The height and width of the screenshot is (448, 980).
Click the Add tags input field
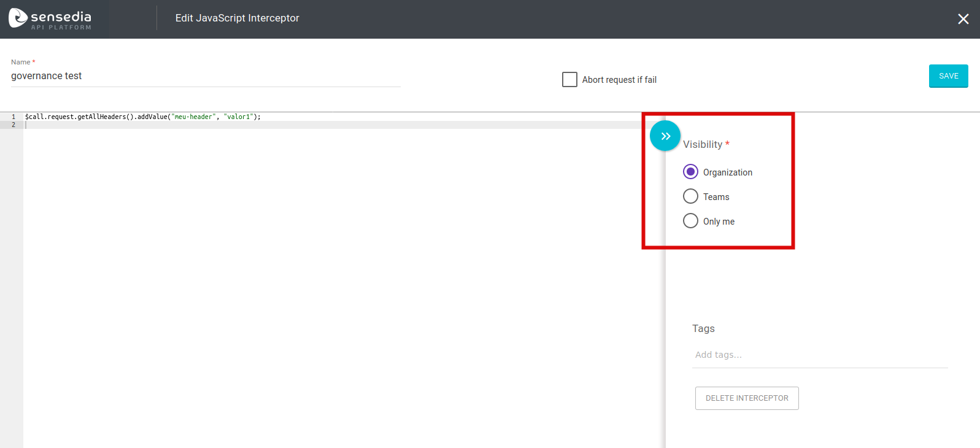(x=819, y=355)
